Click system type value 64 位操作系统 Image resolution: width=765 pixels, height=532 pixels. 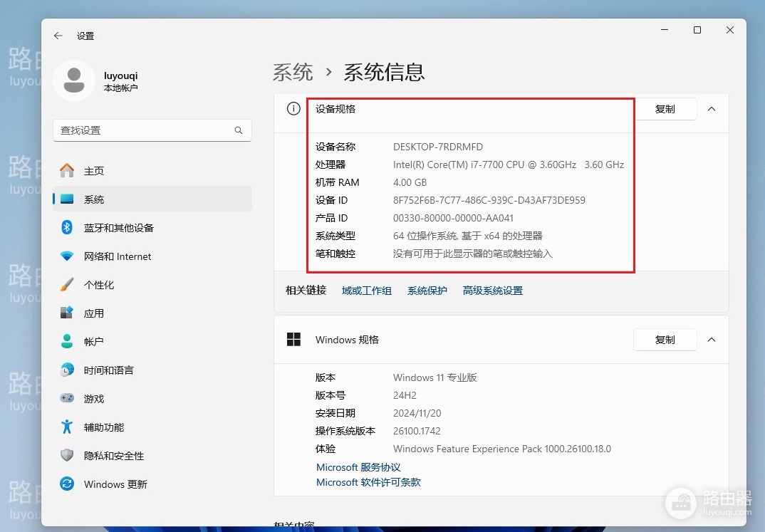pos(467,236)
